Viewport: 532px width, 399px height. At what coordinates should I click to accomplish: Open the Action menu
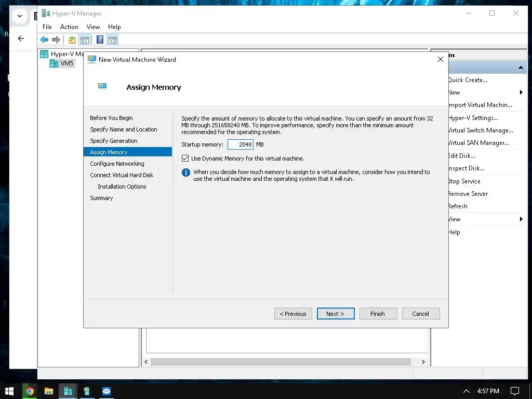[x=69, y=27]
